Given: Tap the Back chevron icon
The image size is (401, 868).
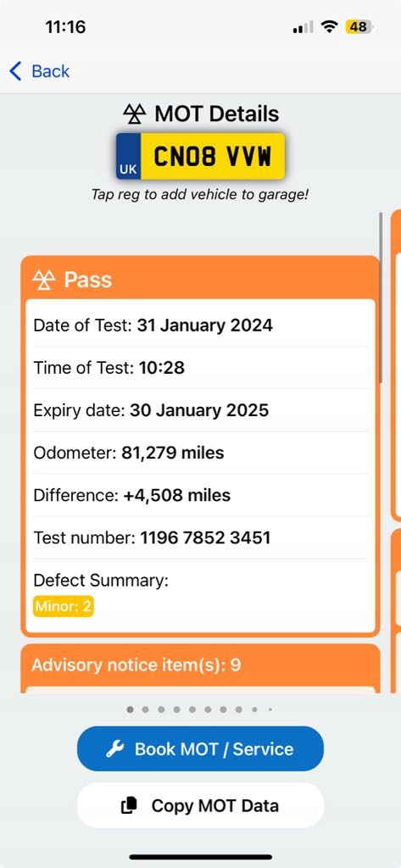Looking at the screenshot, I should click(x=15, y=71).
